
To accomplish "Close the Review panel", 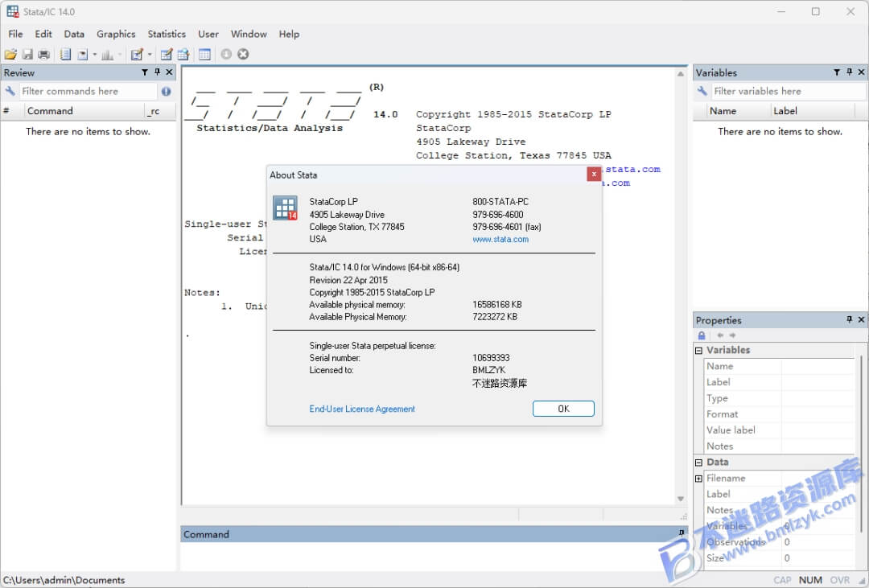I will pyautogui.click(x=170, y=72).
